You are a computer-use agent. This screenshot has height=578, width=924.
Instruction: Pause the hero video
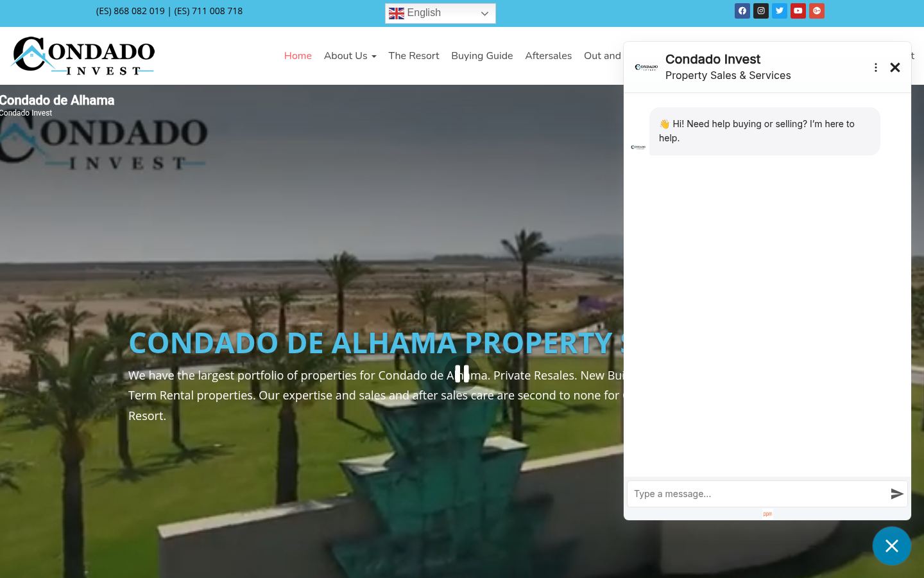click(462, 374)
